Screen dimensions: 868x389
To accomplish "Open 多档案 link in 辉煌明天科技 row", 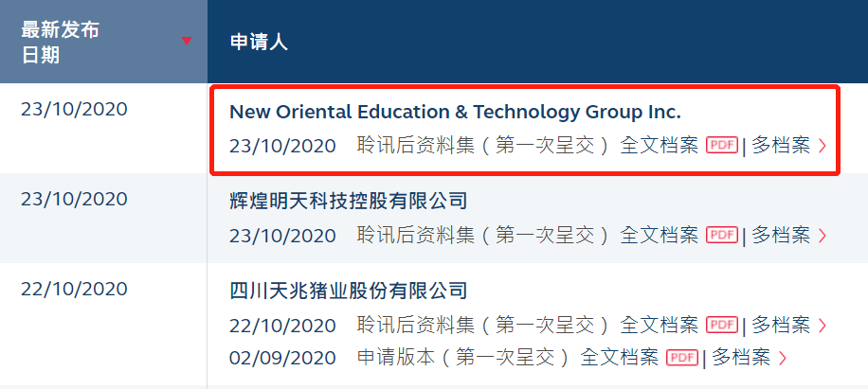I will pyautogui.click(x=781, y=235).
